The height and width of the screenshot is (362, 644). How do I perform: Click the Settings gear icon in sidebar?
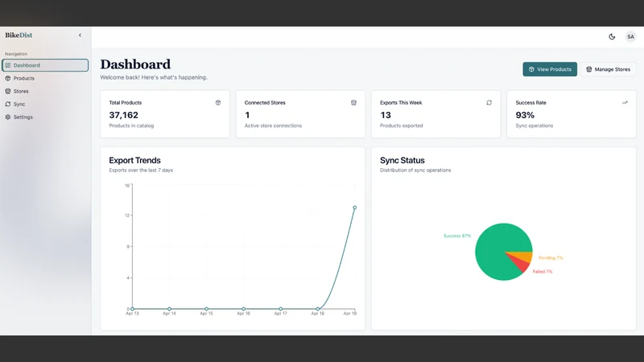[8, 117]
